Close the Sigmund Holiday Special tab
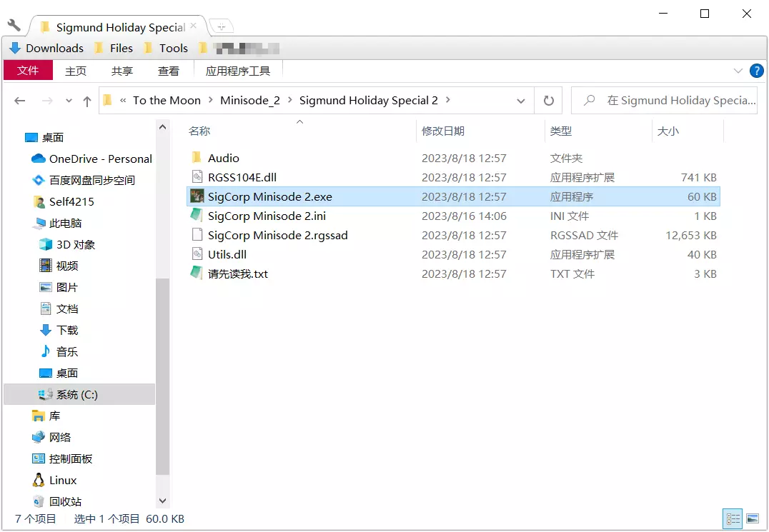Image resolution: width=769 pixels, height=532 pixels. coord(194,26)
